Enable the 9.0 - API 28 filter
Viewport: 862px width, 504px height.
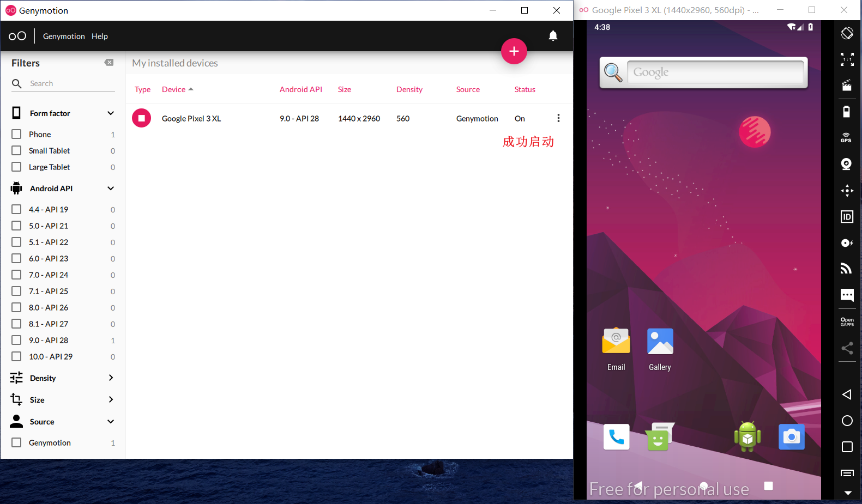pyautogui.click(x=16, y=340)
